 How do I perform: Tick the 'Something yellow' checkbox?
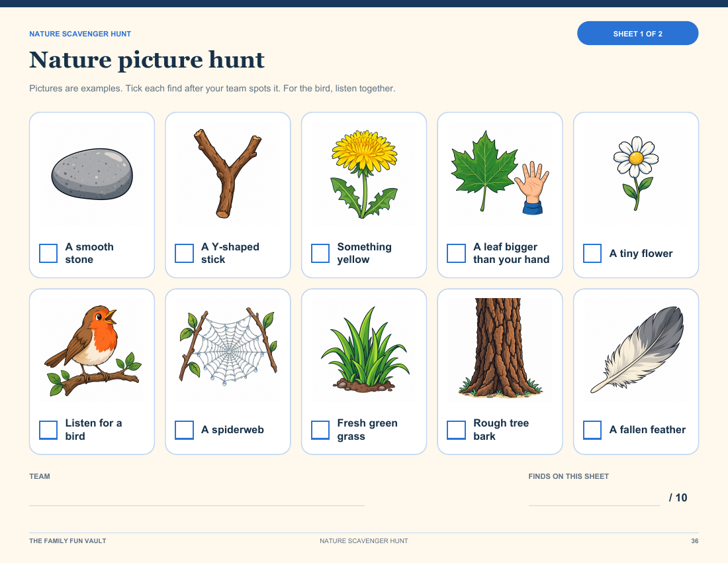coord(320,253)
